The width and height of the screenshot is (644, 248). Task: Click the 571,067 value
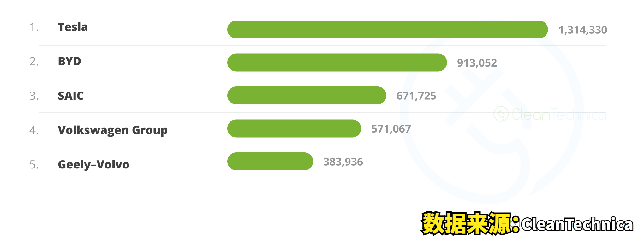pyautogui.click(x=391, y=129)
